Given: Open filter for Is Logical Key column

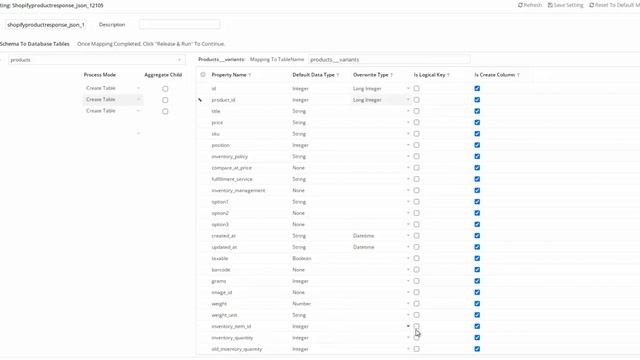Looking at the screenshot, I should [448, 75].
